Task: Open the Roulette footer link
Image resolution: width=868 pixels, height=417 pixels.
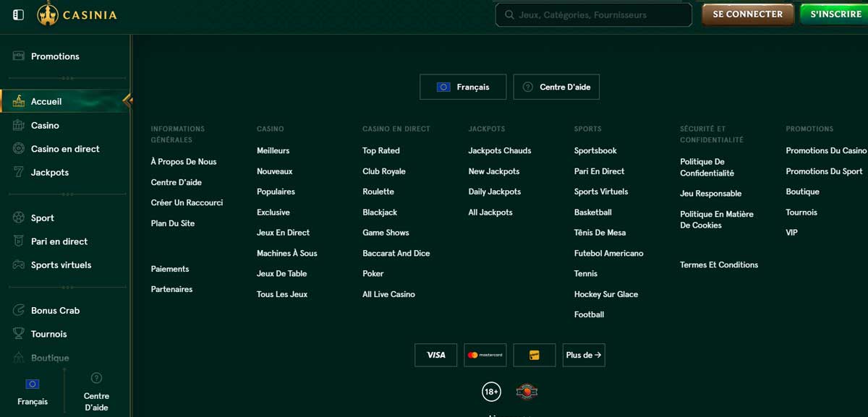Action: click(378, 192)
